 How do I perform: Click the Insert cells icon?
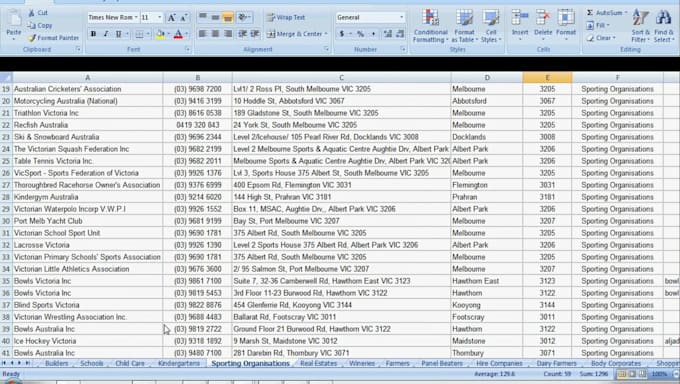tap(520, 18)
